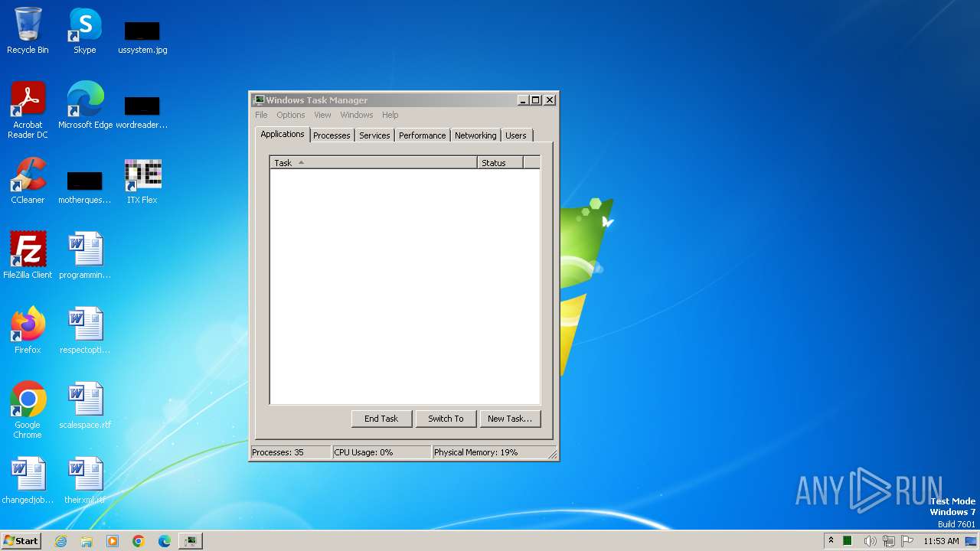Screen dimensions: 980x551
Task: Click the Processes: 35 status text
Action: tap(278, 452)
